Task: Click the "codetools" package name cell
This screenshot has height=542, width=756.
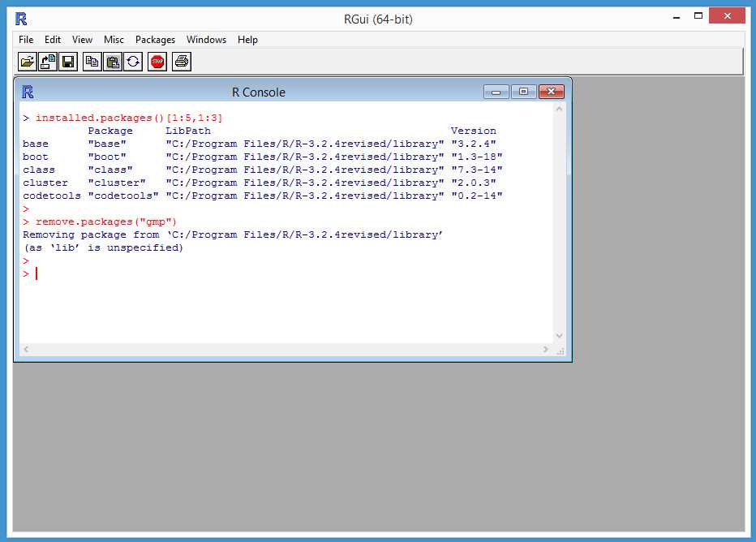Action: tap(123, 196)
